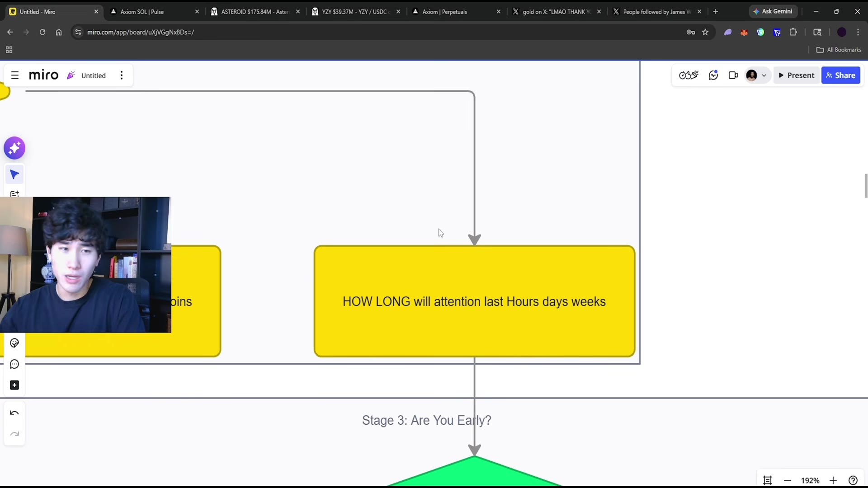The width and height of the screenshot is (868, 488).
Task: Click the blue Share button
Action: pos(840,75)
